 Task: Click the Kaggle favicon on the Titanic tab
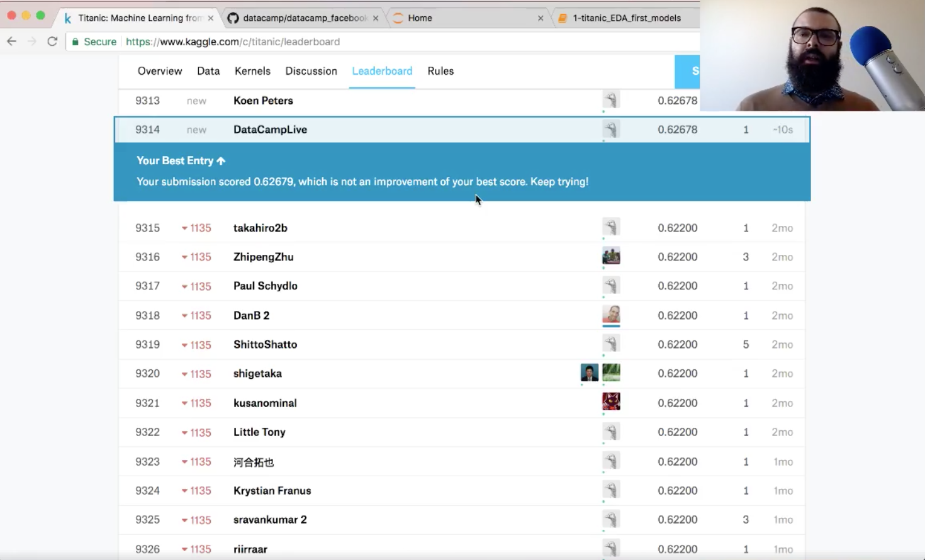(x=68, y=18)
